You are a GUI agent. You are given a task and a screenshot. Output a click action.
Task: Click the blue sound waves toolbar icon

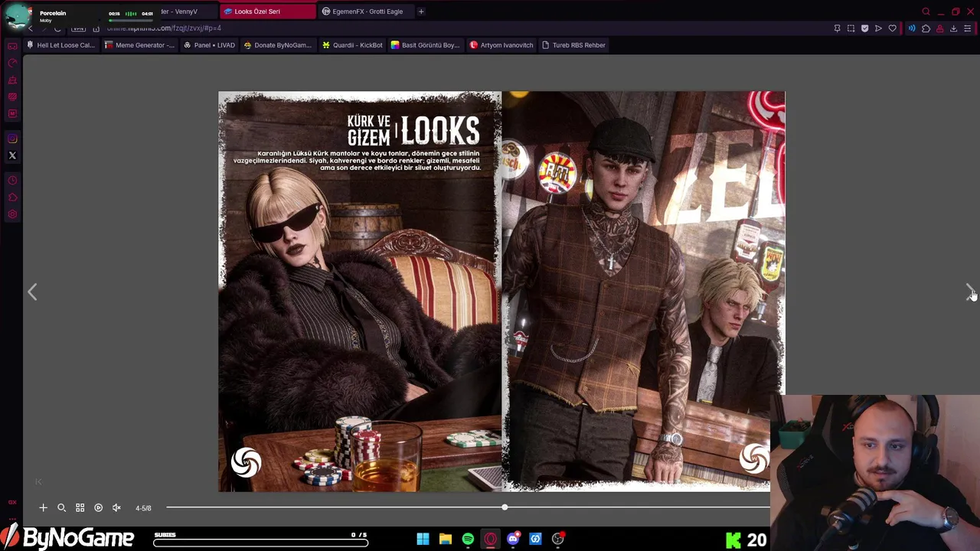pyautogui.click(x=912, y=28)
